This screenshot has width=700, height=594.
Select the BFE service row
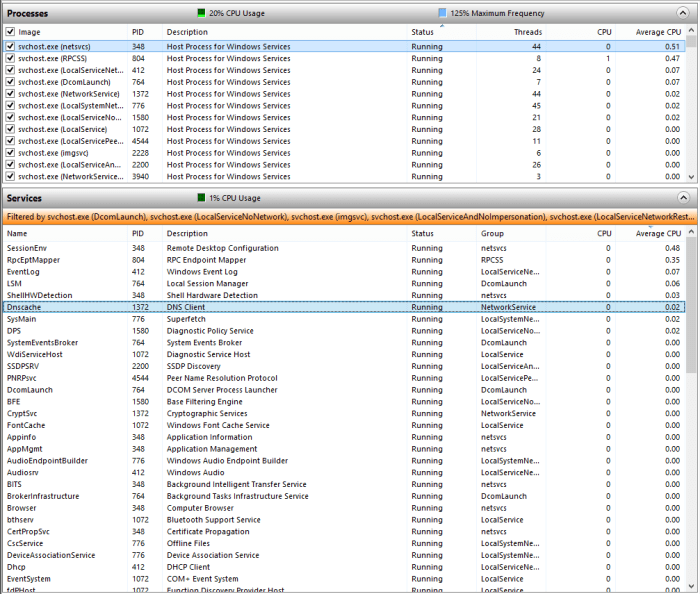344,402
